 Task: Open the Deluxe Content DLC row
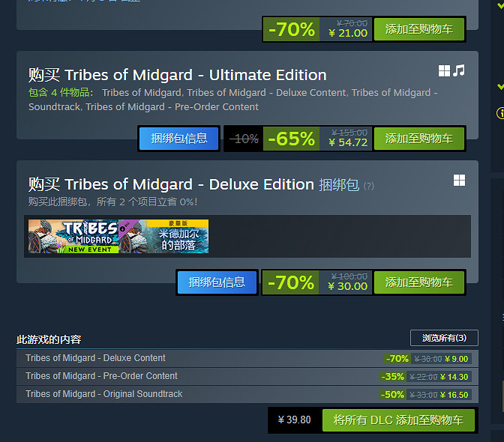point(96,358)
